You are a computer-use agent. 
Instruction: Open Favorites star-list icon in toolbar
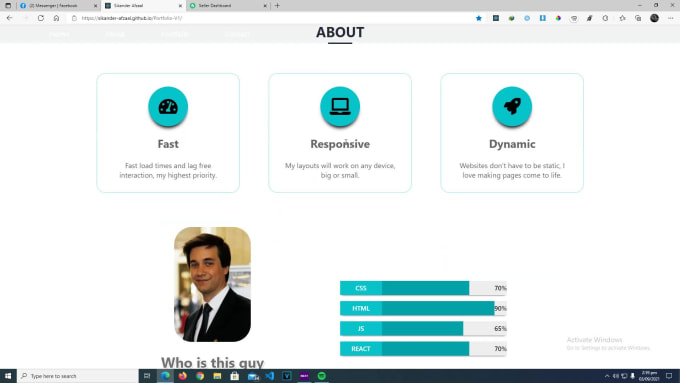click(622, 18)
